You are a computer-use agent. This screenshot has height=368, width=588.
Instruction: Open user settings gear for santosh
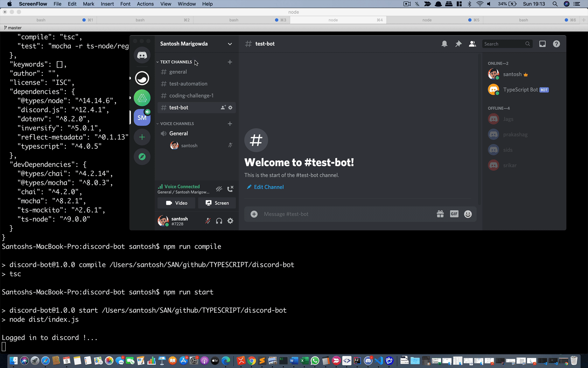[230, 221]
